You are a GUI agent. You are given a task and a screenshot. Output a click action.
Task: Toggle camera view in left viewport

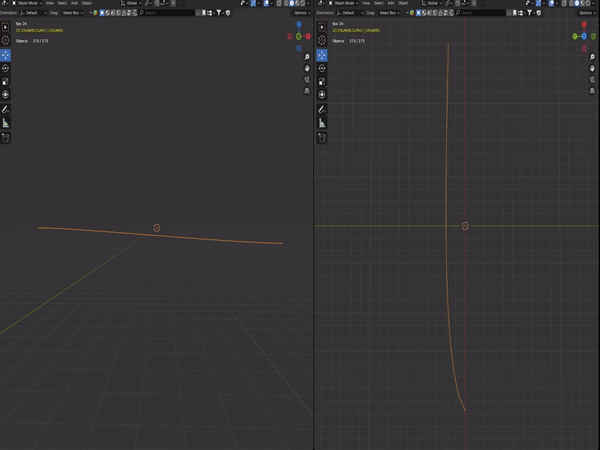pos(307,80)
